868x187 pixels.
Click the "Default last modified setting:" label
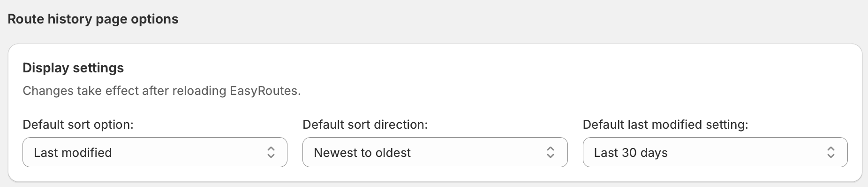pyautogui.click(x=665, y=125)
